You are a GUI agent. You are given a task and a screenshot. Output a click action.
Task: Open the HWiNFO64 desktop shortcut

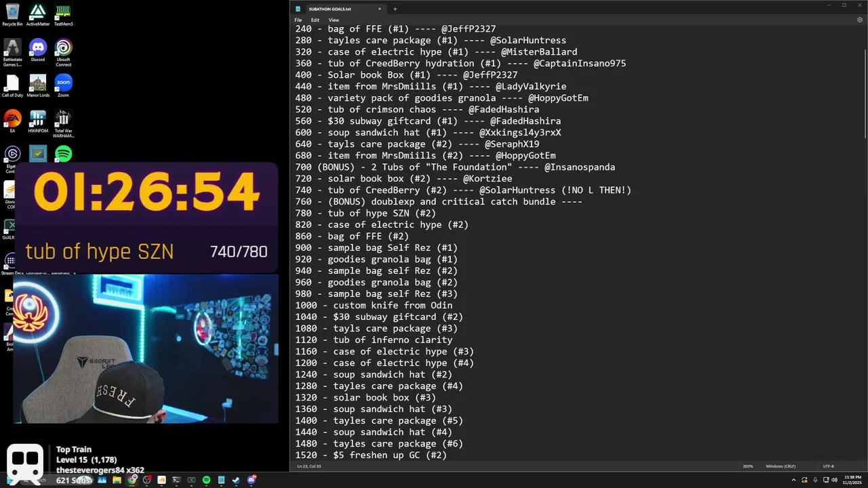pyautogui.click(x=38, y=121)
